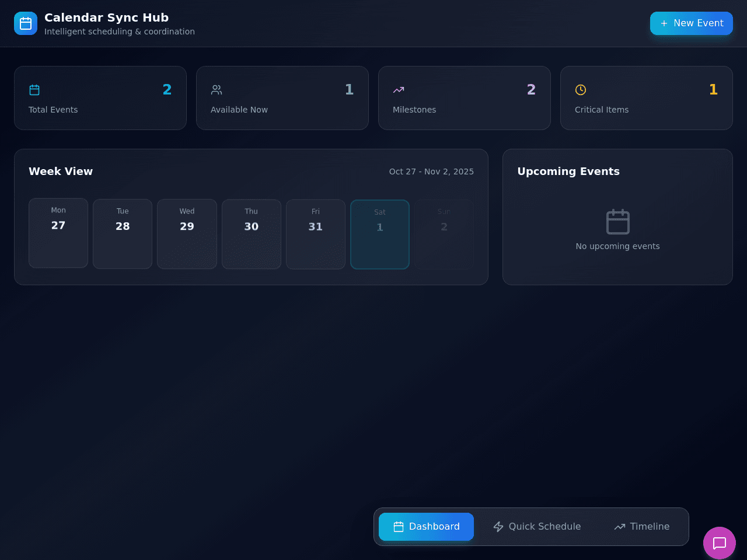Switch to the Timeline tab

coord(642,527)
